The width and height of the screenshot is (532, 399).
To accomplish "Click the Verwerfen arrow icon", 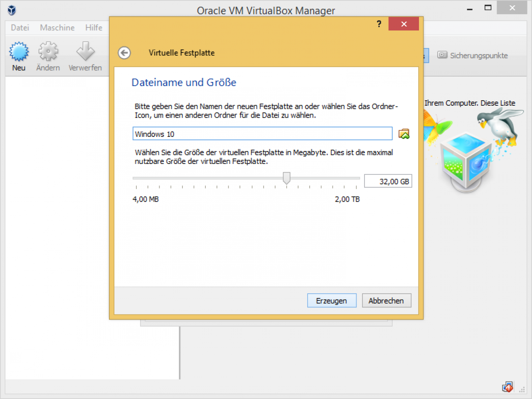I will point(85,52).
